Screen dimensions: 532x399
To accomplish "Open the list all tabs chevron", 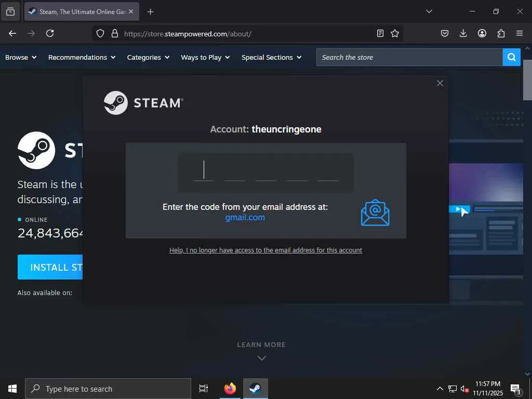I will [429, 11].
